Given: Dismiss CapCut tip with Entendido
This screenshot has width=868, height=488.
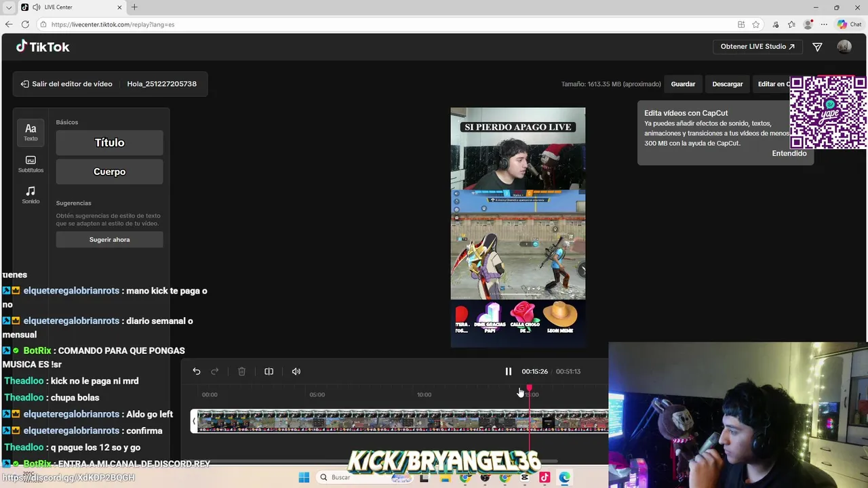Looking at the screenshot, I should pos(789,153).
